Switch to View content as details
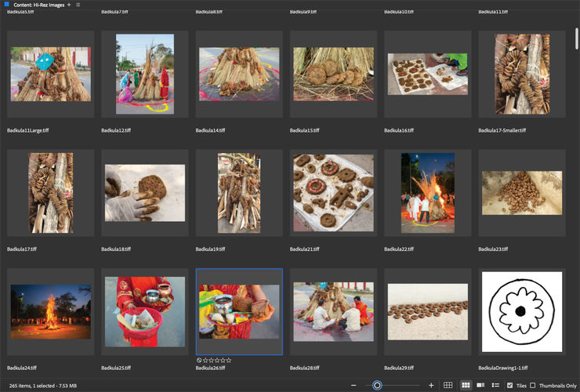The width and height of the screenshot is (580, 392). [480, 386]
